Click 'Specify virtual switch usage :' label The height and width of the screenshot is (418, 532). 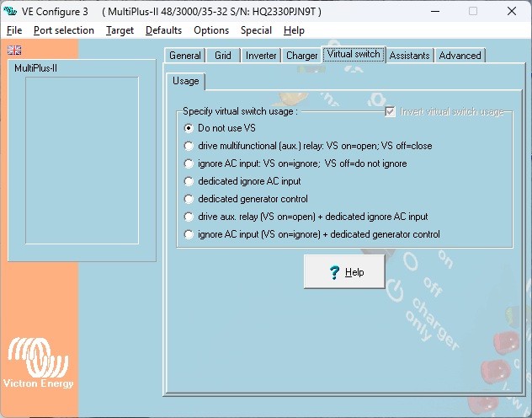(x=240, y=111)
